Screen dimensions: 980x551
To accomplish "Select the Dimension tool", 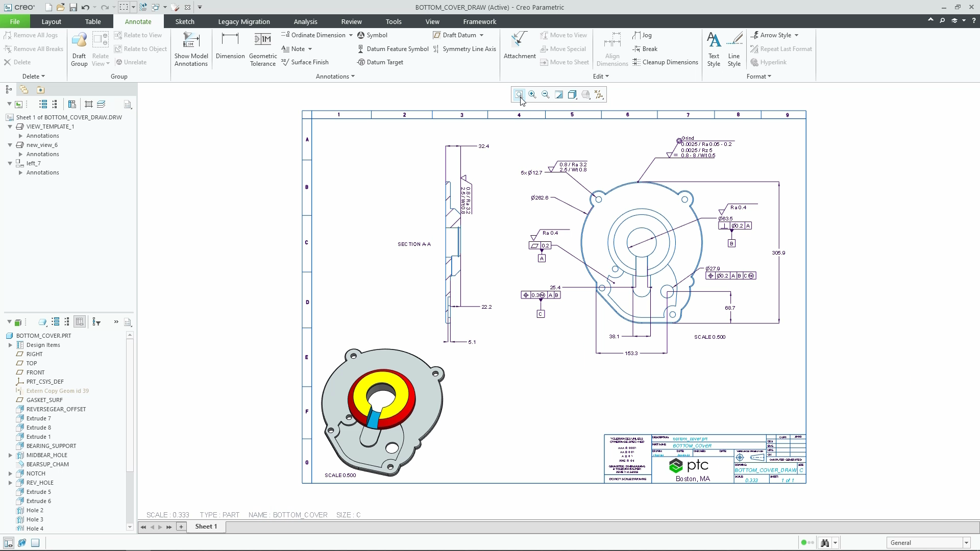I will [230, 46].
